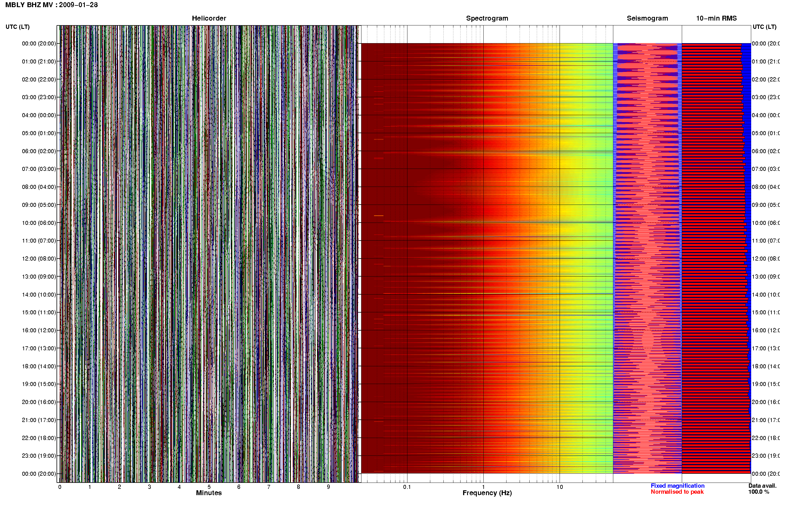This screenshot has height=508, width=812.
Task: Click the 'Minutes' x-axis label
Action: 209,493
